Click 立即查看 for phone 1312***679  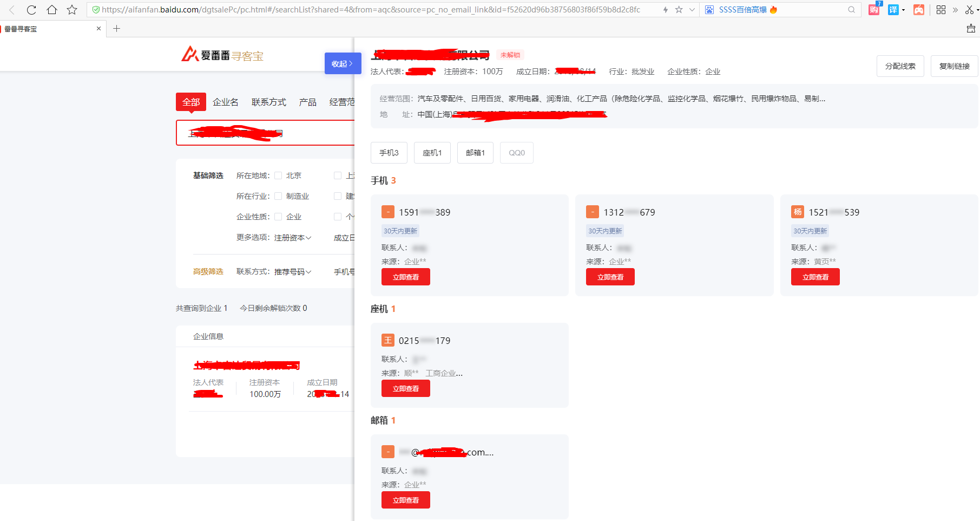(610, 277)
